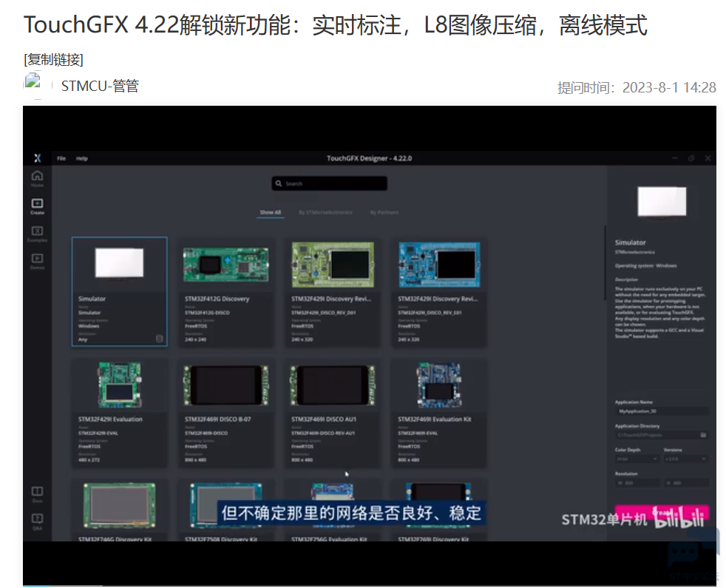This screenshot has width=726, height=588.
Task: Open the Color Depth dropdown
Action: 637,459
